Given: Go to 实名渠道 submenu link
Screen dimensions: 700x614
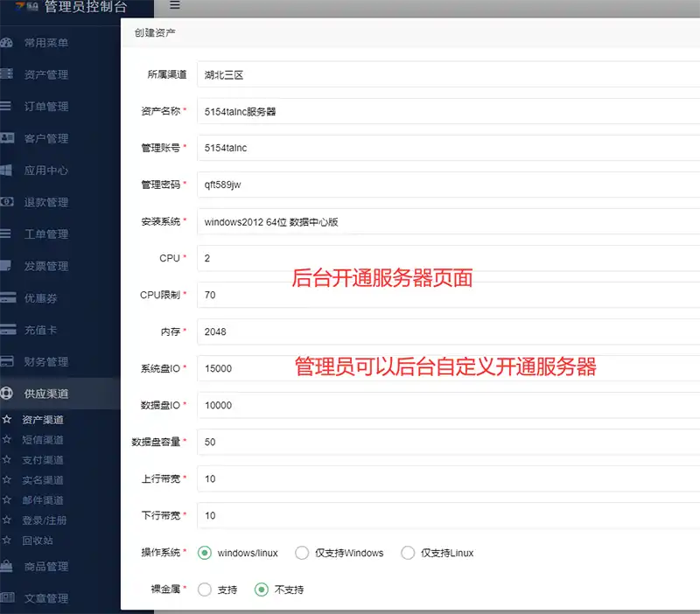Looking at the screenshot, I should tap(43, 480).
